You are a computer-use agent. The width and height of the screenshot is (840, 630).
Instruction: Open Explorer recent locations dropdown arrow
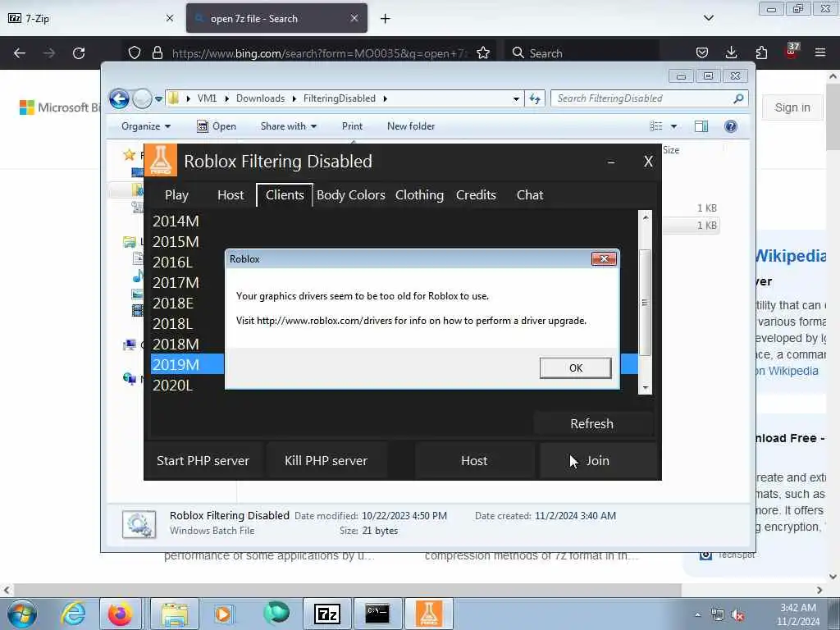pos(158,99)
